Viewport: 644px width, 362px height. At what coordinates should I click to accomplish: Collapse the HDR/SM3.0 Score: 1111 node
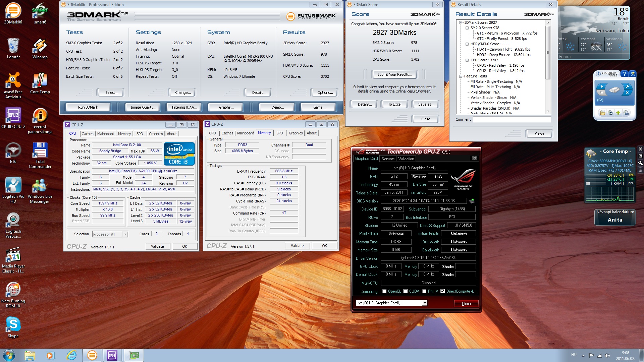pos(467,44)
